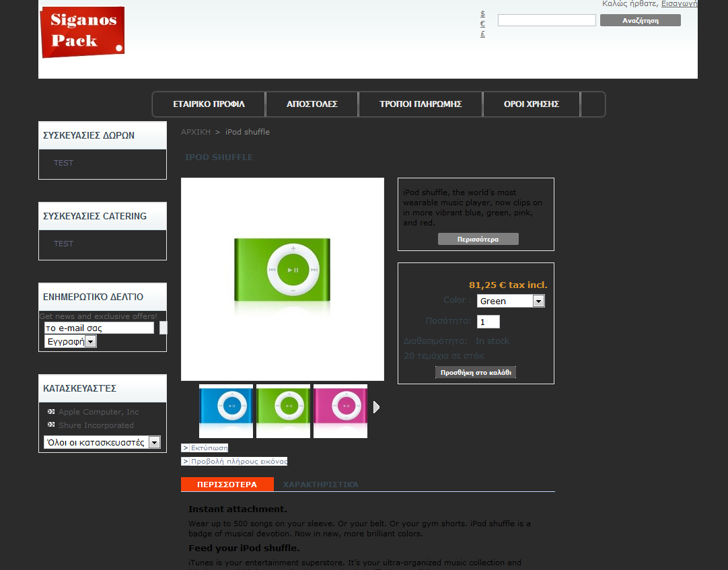Open Apple Computer, Inc manufacturer link

[98, 412]
